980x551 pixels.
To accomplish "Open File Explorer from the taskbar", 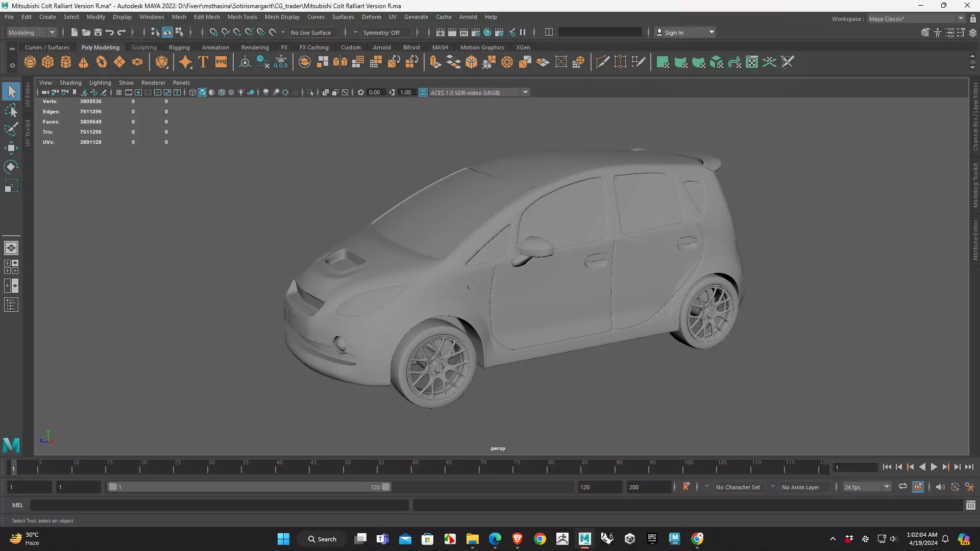I will click(472, 539).
